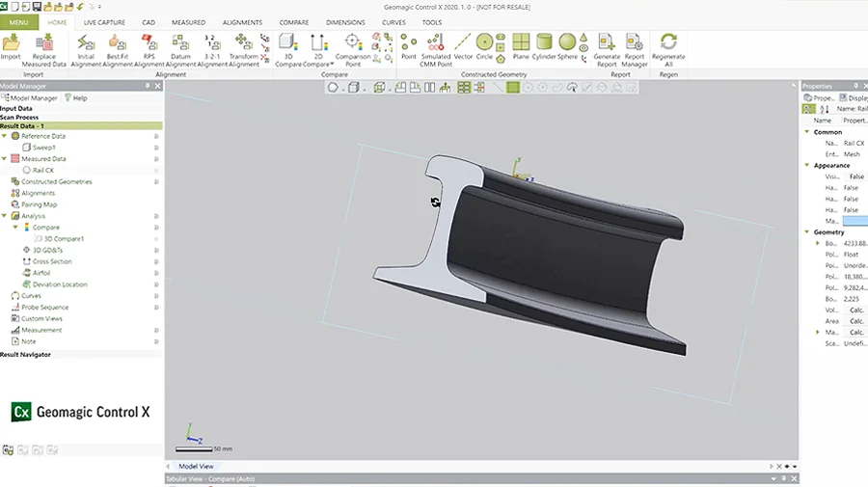This screenshot has width=868, height=487.
Task: Toggle visibility of Measured Data row
Action: (156, 159)
